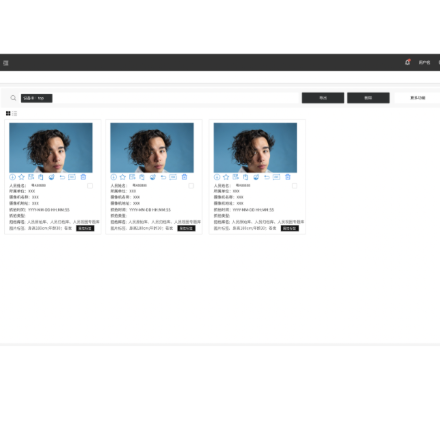Click the search magnifier icon
The width and height of the screenshot is (440, 440).
pyautogui.click(x=13, y=98)
